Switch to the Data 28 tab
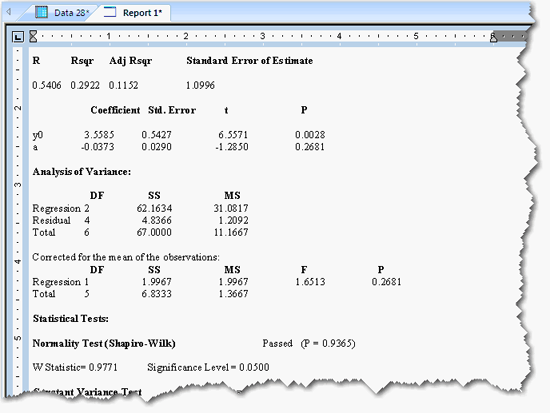The width and height of the screenshot is (550, 413). point(61,13)
